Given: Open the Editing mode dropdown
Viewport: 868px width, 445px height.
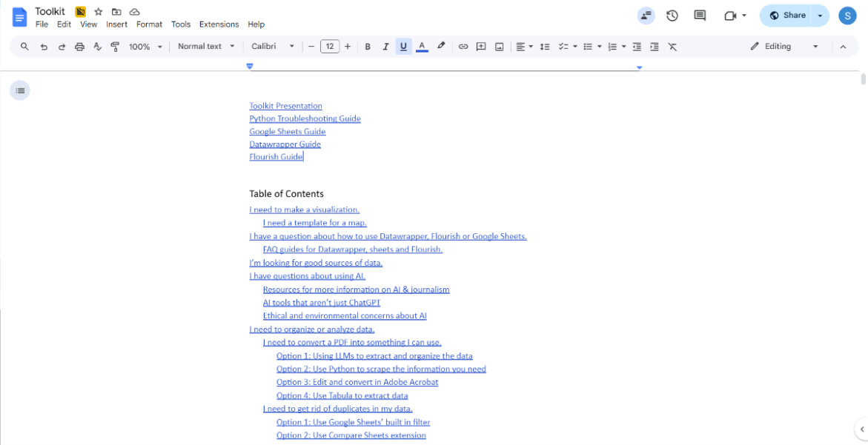Looking at the screenshot, I should (x=784, y=47).
